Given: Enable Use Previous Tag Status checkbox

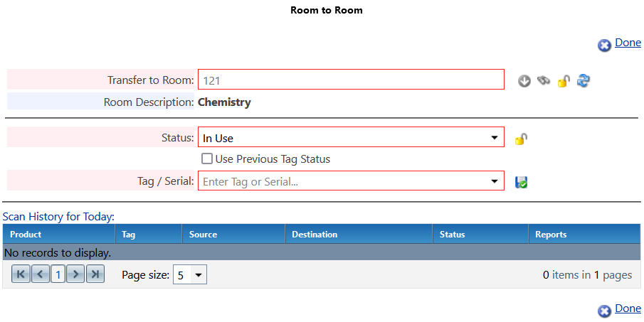Looking at the screenshot, I should [207, 159].
